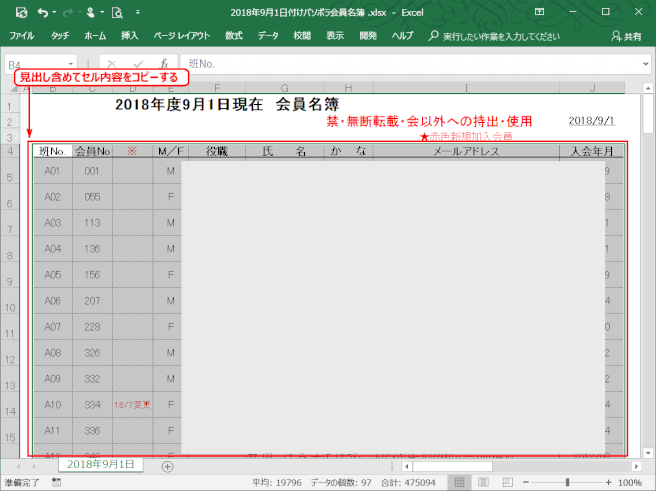Switch to the ページ レイアウト tab
This screenshot has height=491, width=656.
182,36
